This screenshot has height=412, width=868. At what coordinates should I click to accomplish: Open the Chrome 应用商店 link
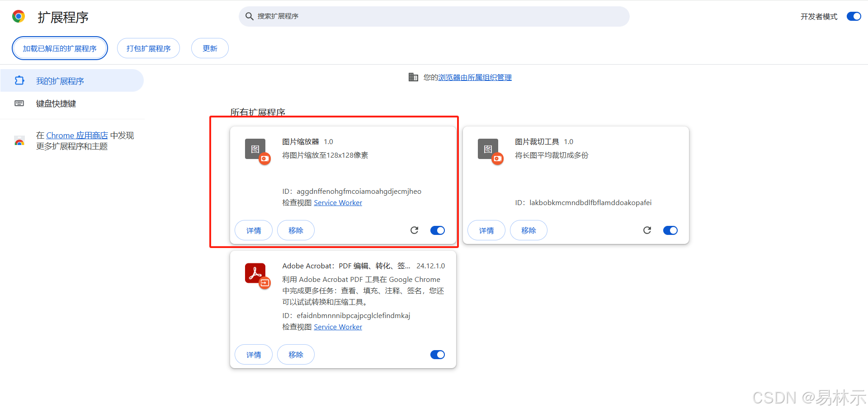tap(77, 136)
